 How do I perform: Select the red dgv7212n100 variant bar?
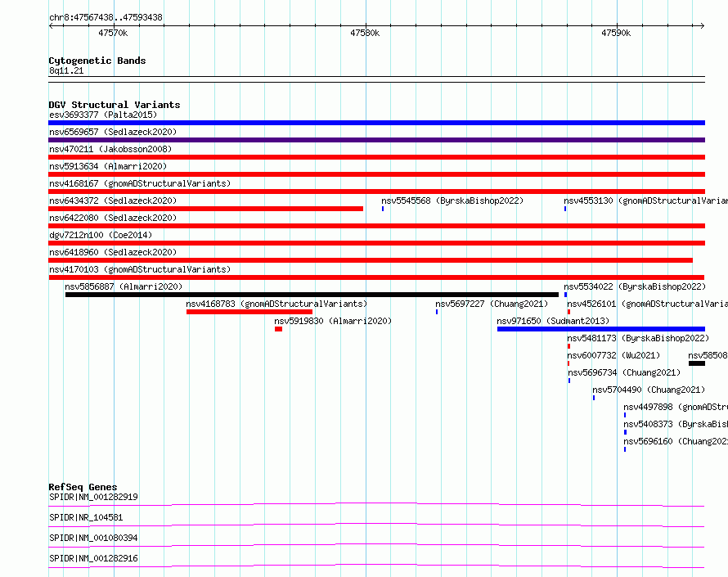tap(376, 243)
